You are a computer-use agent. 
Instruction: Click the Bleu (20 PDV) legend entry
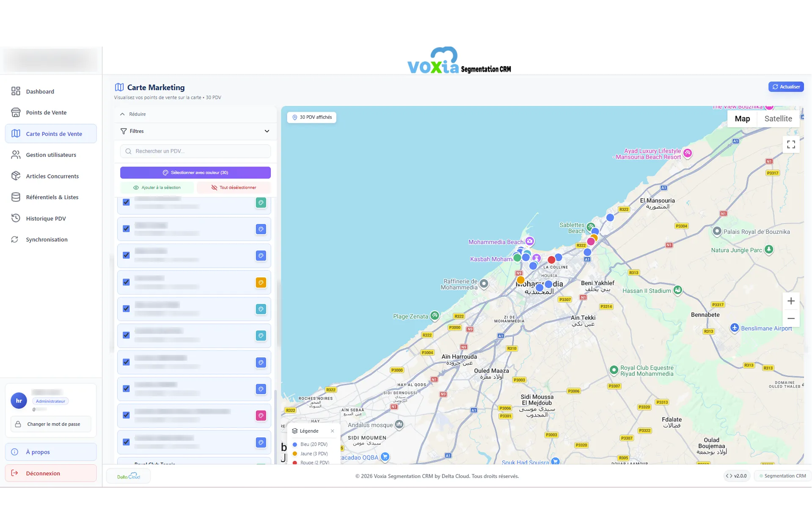(x=310, y=444)
